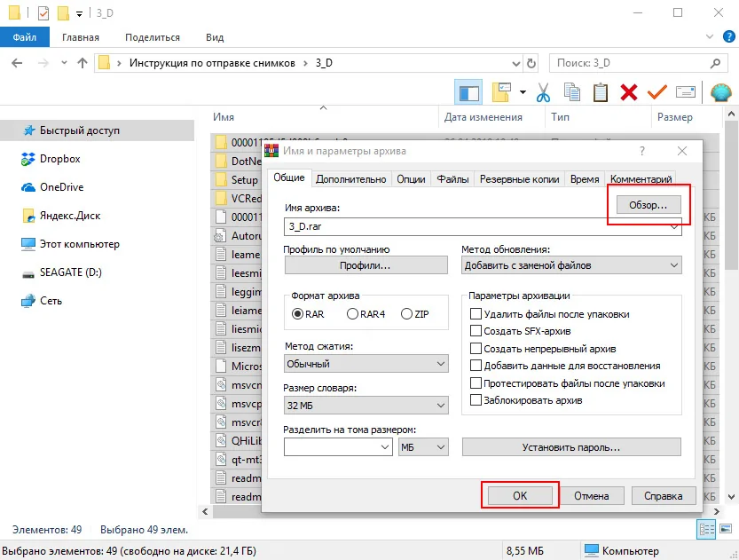Screen dimensions: 739x560
Task: Toggle the preview pane layout icon
Action: (468, 92)
